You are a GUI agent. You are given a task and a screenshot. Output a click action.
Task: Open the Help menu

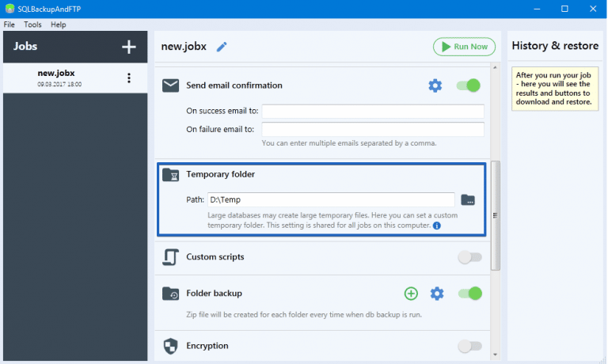(x=58, y=25)
